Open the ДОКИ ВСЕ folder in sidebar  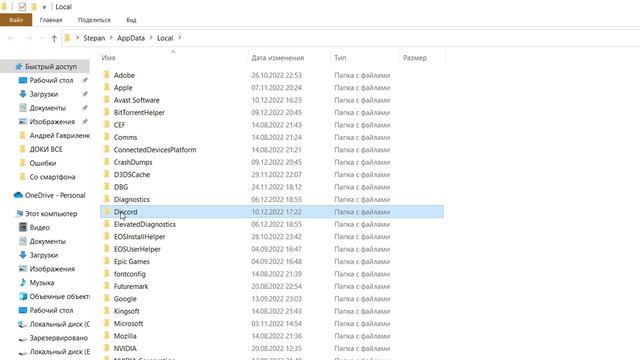pyautogui.click(x=46, y=149)
